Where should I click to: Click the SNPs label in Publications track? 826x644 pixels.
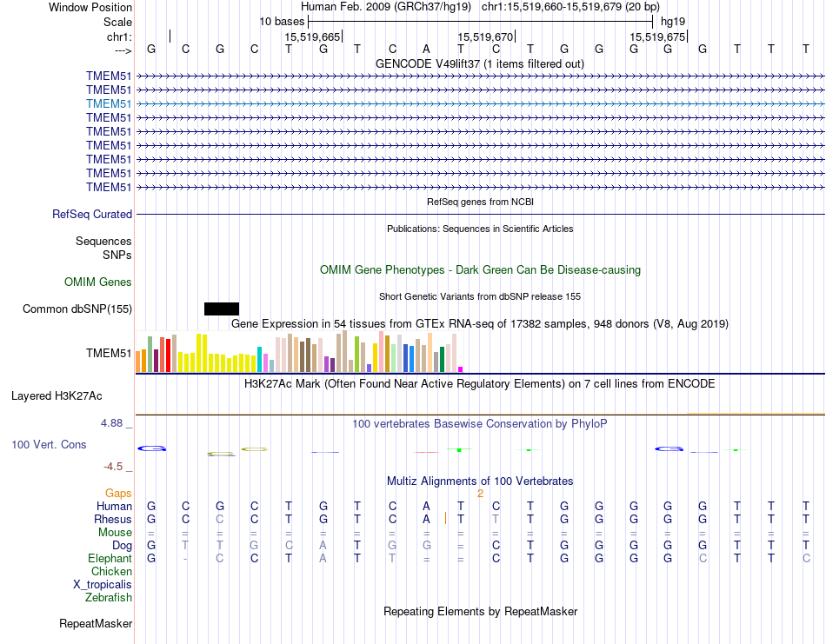117,255
